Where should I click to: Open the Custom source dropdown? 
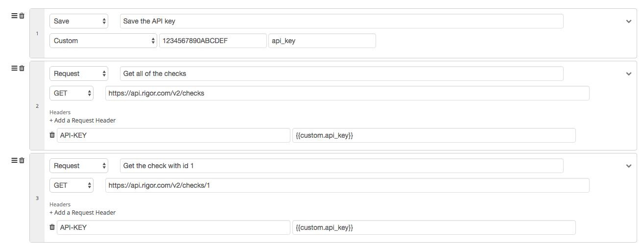coord(103,41)
